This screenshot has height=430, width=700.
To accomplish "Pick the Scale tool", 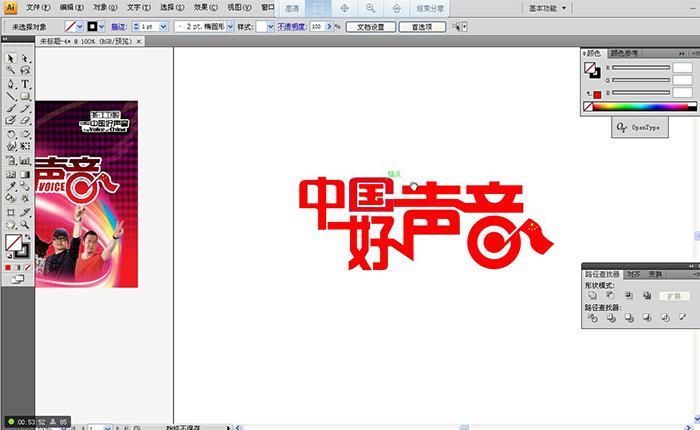I will [25, 134].
